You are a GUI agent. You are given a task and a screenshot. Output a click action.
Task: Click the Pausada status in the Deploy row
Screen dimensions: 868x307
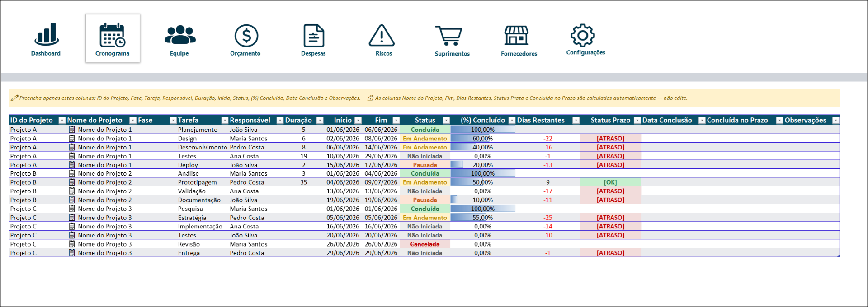point(425,165)
